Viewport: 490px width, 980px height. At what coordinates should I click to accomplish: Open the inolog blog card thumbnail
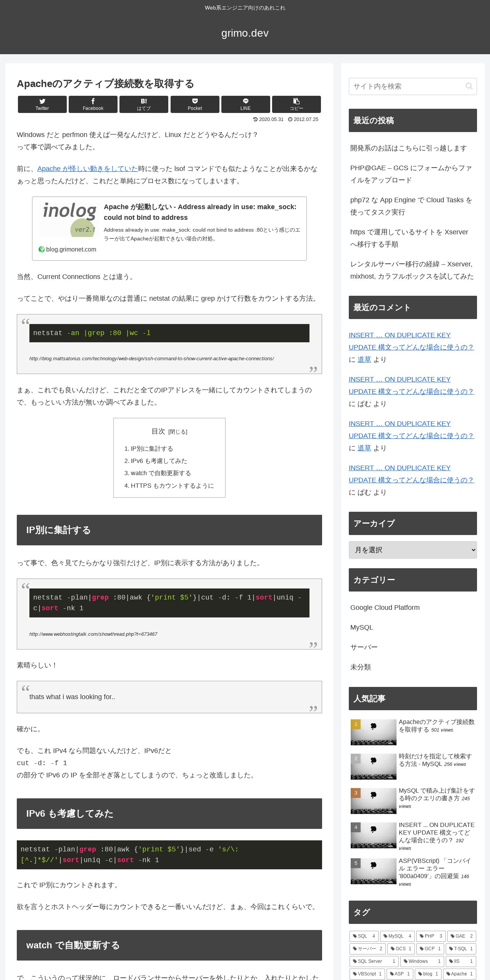tap(69, 220)
